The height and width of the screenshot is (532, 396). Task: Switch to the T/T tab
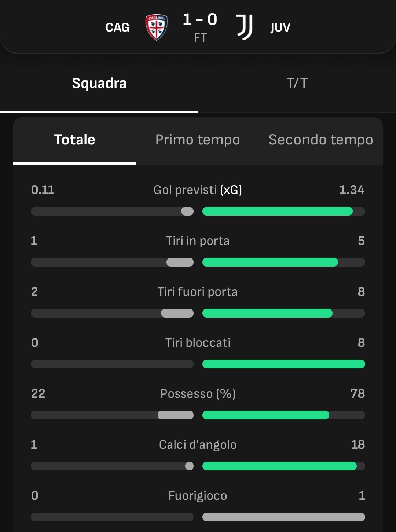(297, 83)
